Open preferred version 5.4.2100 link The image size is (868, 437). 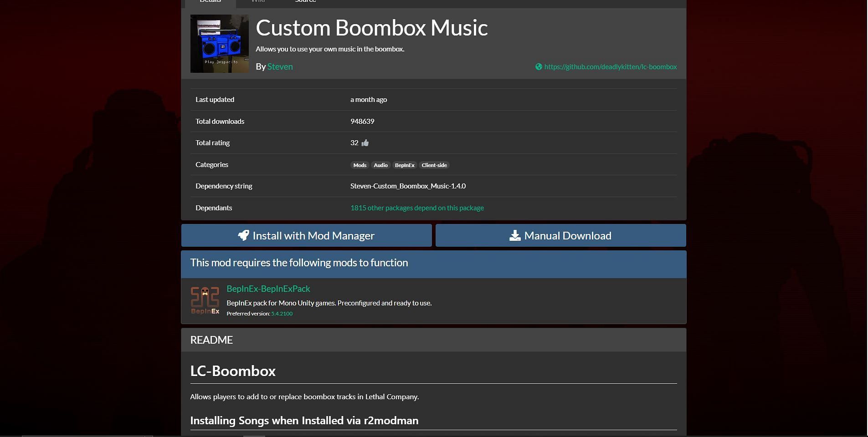282,314
